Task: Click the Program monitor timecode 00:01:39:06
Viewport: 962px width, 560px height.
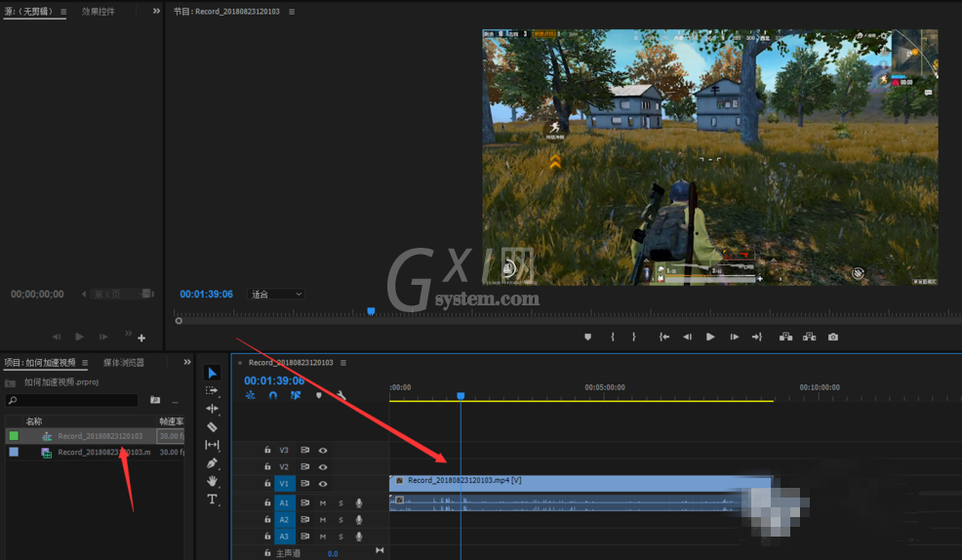Action: [206, 295]
